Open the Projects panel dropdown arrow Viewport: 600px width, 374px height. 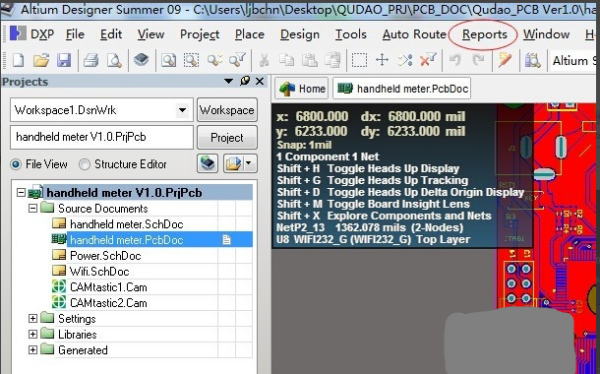[x=228, y=81]
